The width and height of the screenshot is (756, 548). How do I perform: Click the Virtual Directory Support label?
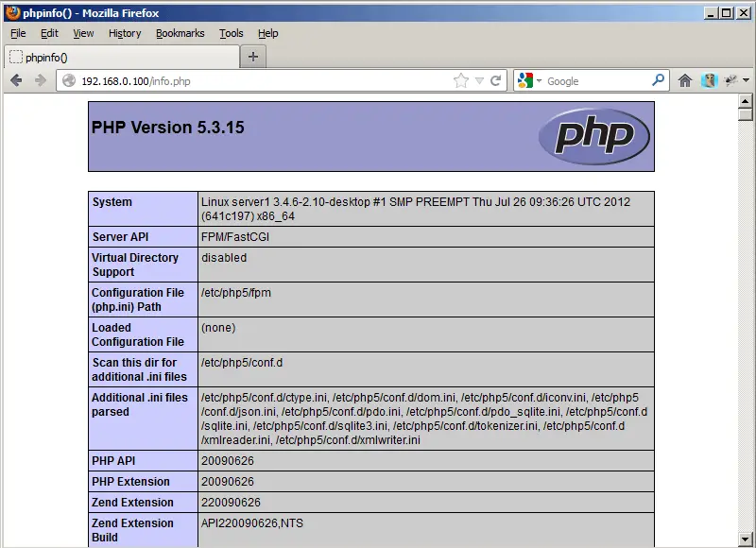tap(135, 265)
